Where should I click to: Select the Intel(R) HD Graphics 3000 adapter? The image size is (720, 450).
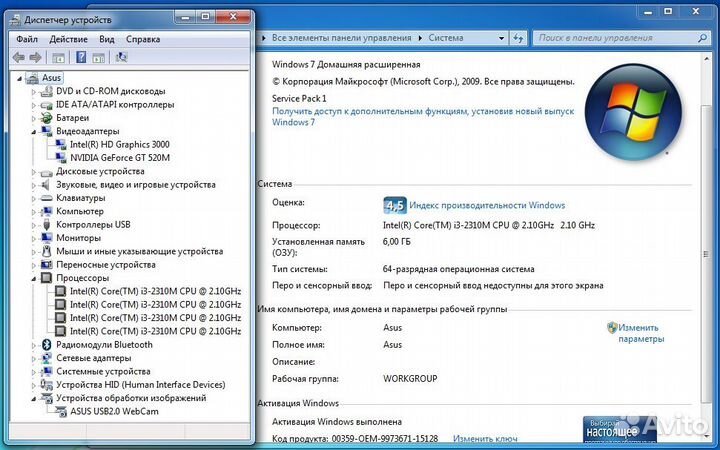click(x=119, y=144)
